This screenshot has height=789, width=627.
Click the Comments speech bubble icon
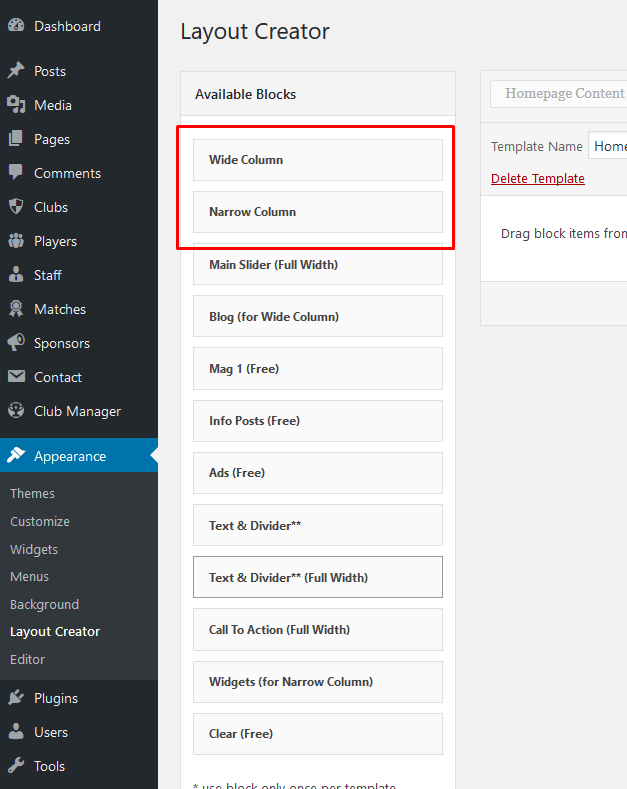pyautogui.click(x=16, y=172)
